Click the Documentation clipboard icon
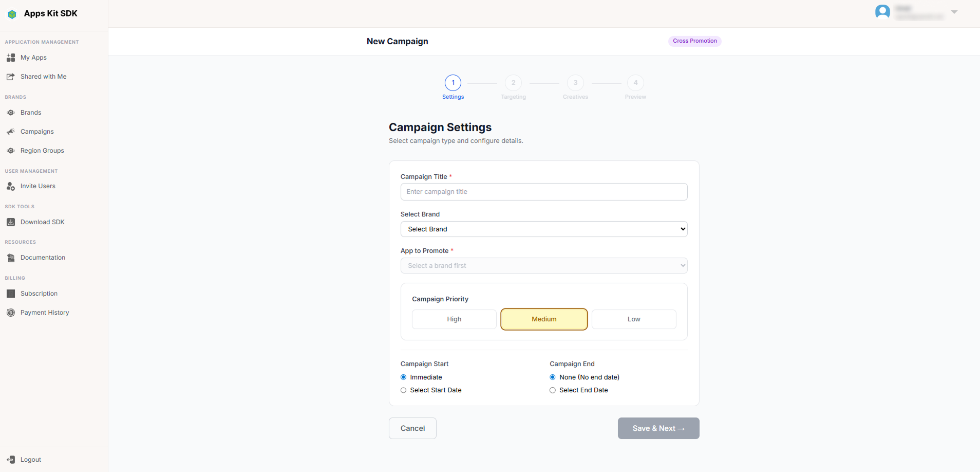The height and width of the screenshot is (472, 980). [x=11, y=258]
